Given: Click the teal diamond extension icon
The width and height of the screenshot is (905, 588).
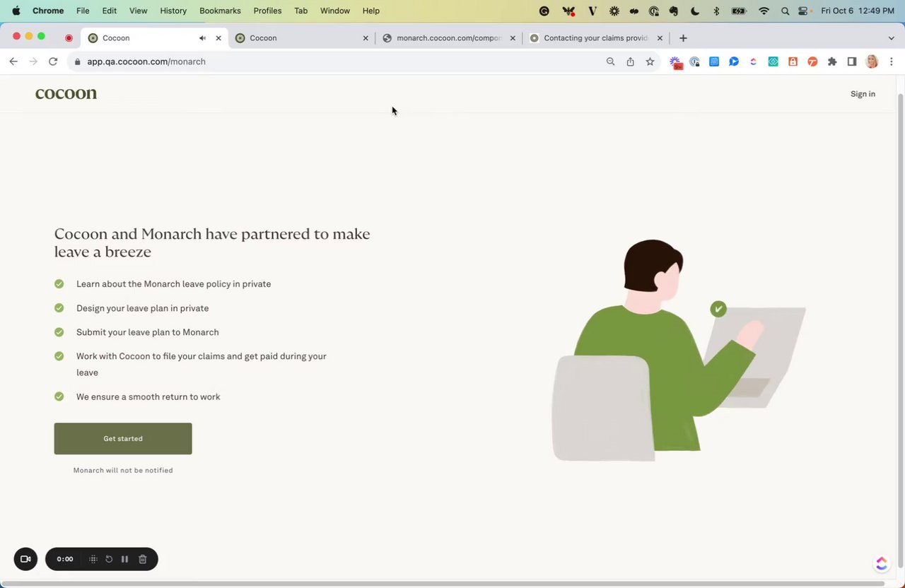Looking at the screenshot, I should pyautogui.click(x=773, y=61).
